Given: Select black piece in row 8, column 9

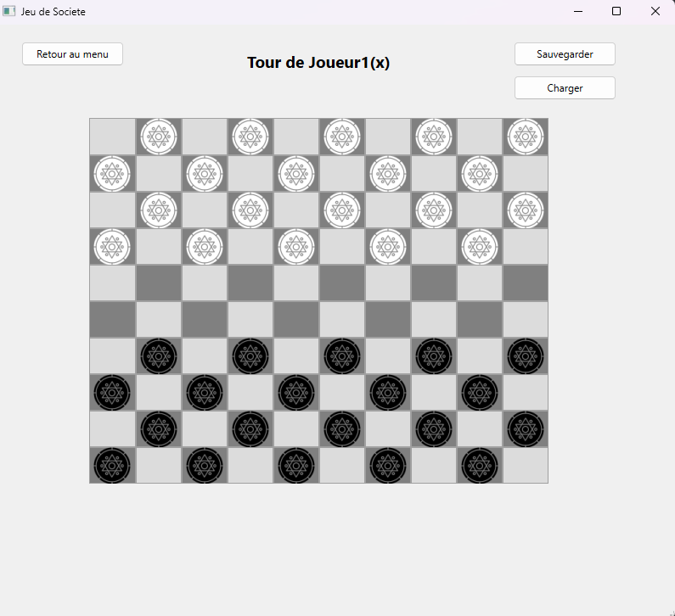Looking at the screenshot, I should tap(480, 393).
